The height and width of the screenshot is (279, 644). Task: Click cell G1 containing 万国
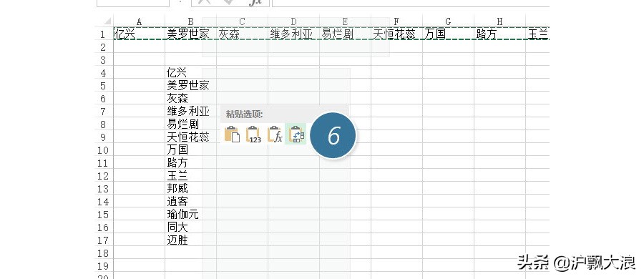point(448,34)
